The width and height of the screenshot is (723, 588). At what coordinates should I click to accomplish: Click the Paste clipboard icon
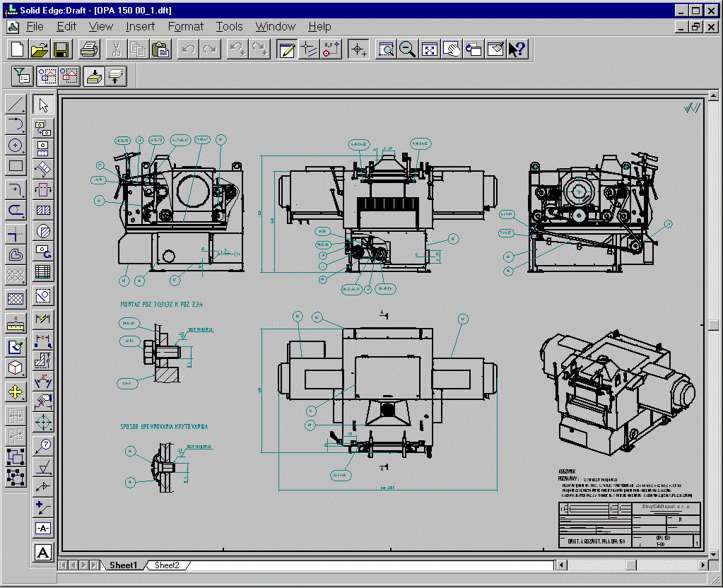click(160, 49)
